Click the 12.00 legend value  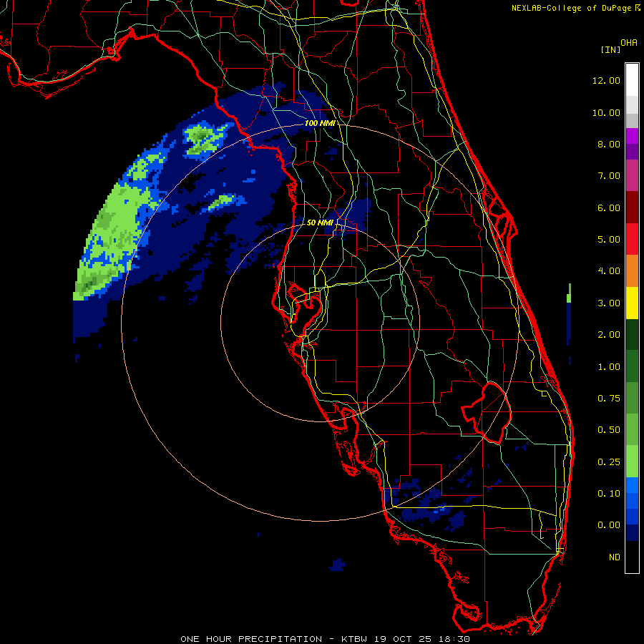point(606,80)
